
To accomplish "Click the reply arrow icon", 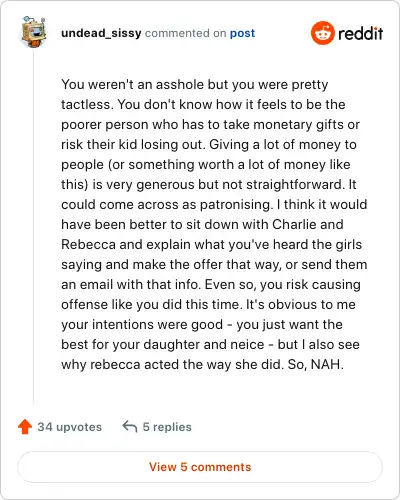I will (130, 426).
